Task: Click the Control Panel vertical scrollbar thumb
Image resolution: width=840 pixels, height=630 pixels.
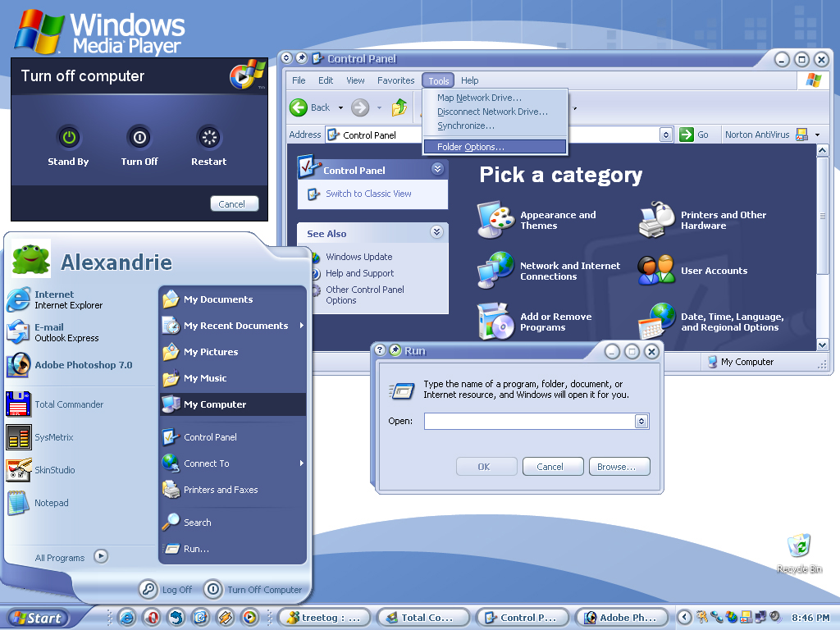Action: click(x=822, y=216)
